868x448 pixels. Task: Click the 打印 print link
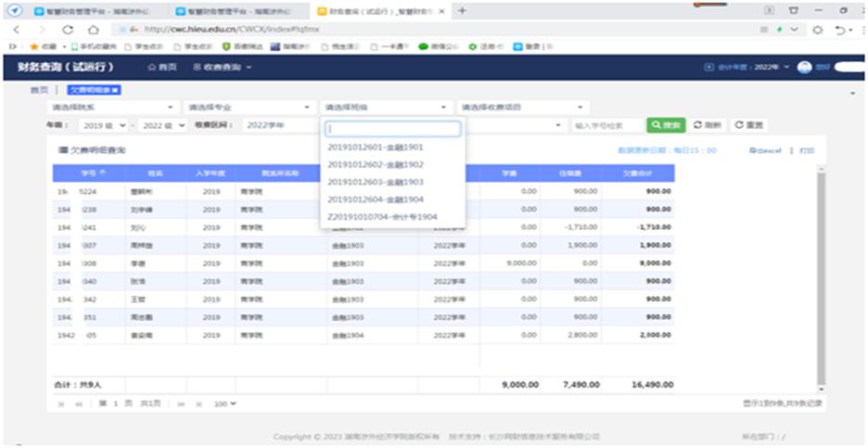806,150
